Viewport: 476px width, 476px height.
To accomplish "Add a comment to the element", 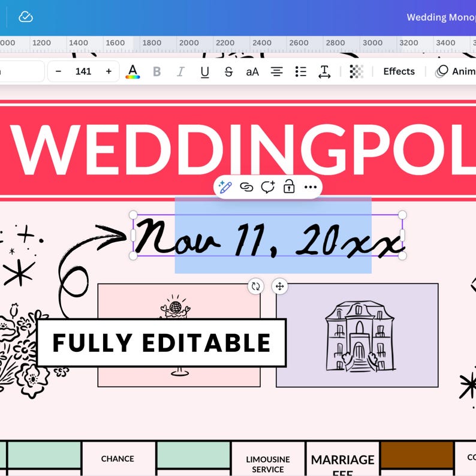I will click(268, 187).
